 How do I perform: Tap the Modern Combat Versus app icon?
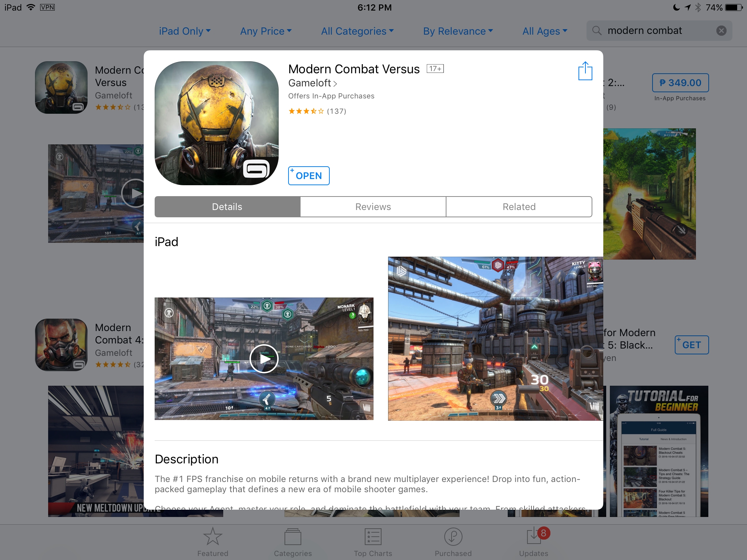[216, 122]
